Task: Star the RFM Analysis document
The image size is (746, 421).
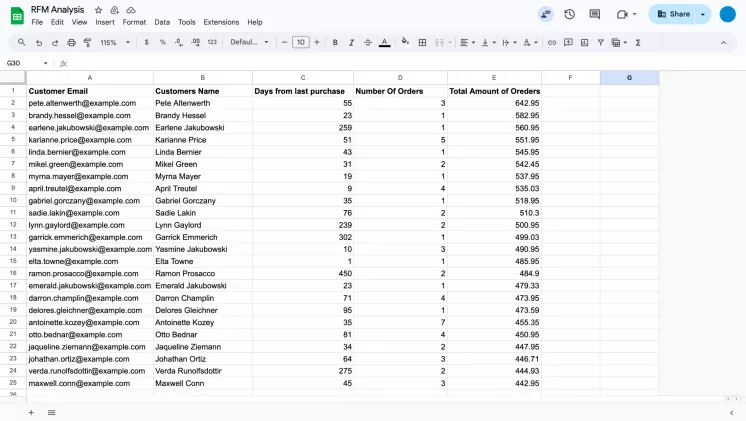Action: click(98, 9)
